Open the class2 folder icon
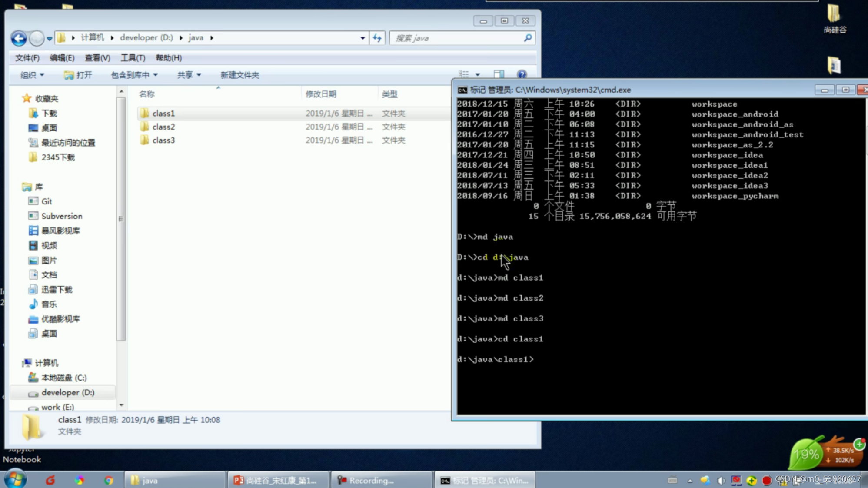The height and width of the screenshot is (488, 868). 145,127
